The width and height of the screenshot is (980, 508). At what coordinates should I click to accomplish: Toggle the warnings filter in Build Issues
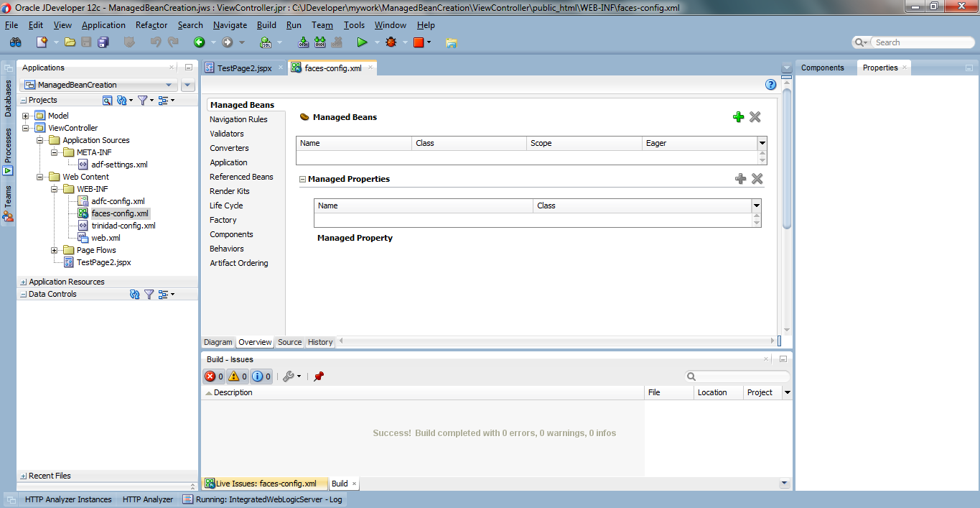(x=234, y=376)
